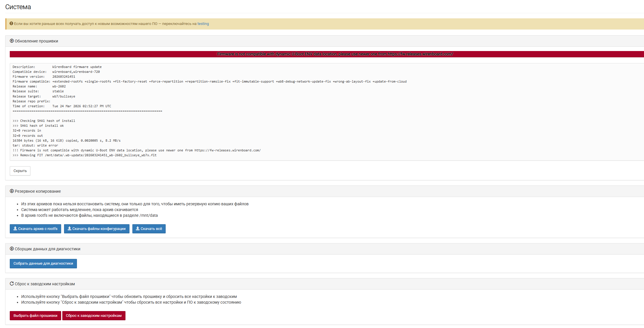Click the refresh icon beside Сброс к заводским настройкам
The height and width of the screenshot is (328, 644).
pyautogui.click(x=12, y=284)
